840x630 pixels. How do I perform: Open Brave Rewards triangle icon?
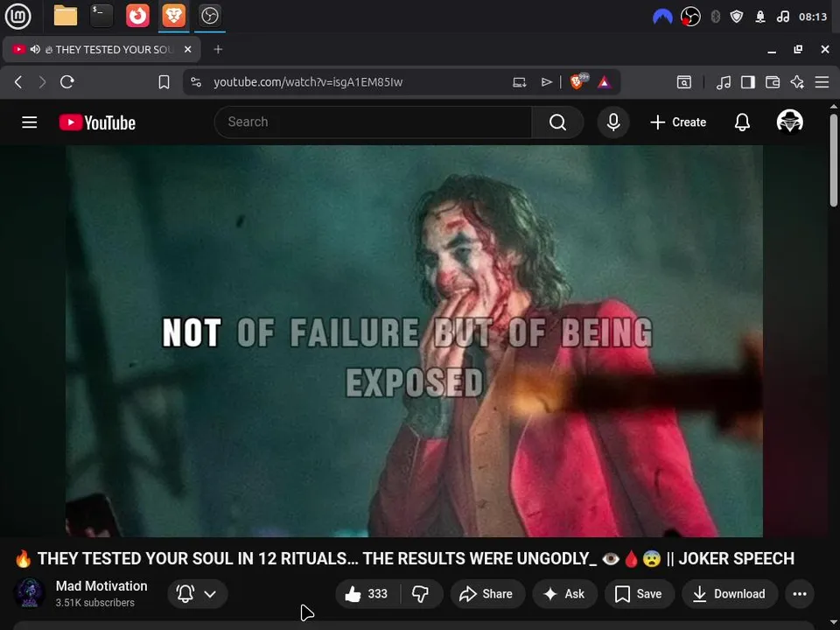coord(605,82)
